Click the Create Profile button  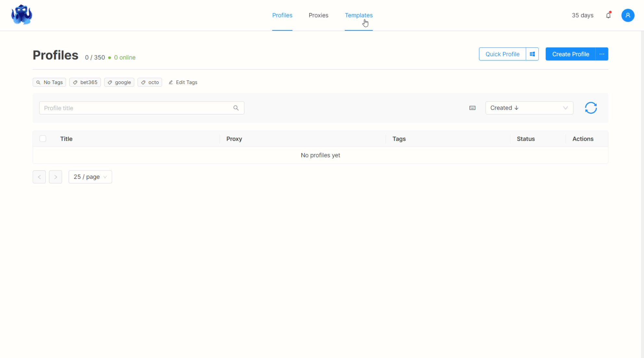coord(571,54)
